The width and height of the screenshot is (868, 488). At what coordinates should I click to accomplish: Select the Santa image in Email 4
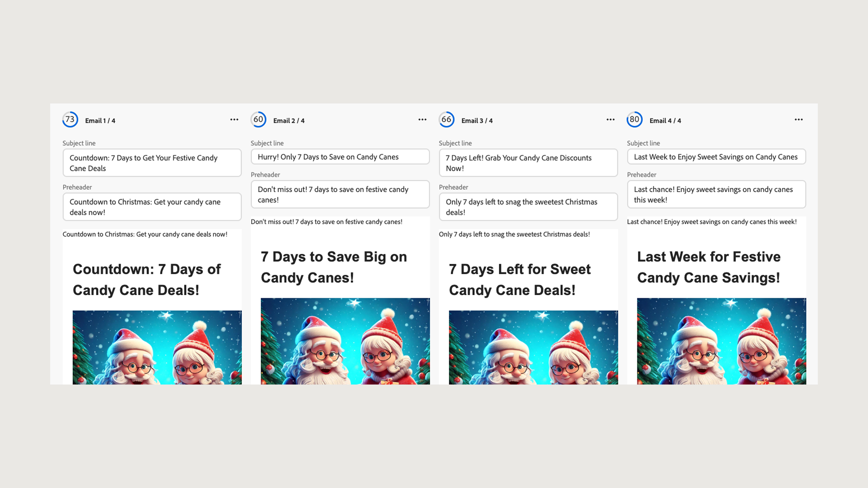721,341
